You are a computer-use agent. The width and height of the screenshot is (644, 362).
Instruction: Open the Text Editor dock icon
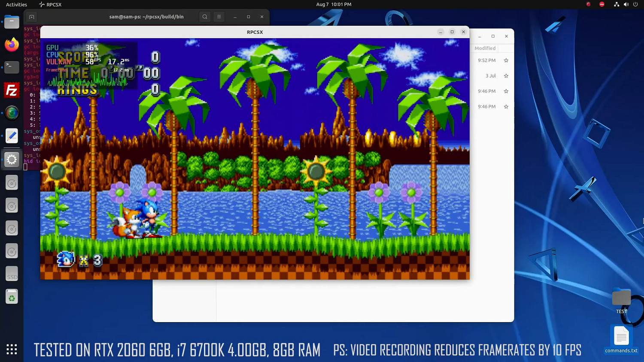[12, 136]
